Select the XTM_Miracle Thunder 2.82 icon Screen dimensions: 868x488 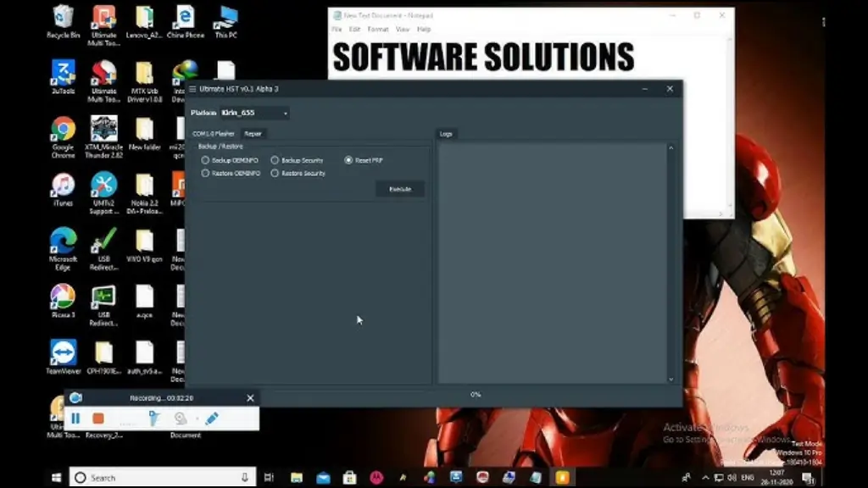click(x=103, y=137)
